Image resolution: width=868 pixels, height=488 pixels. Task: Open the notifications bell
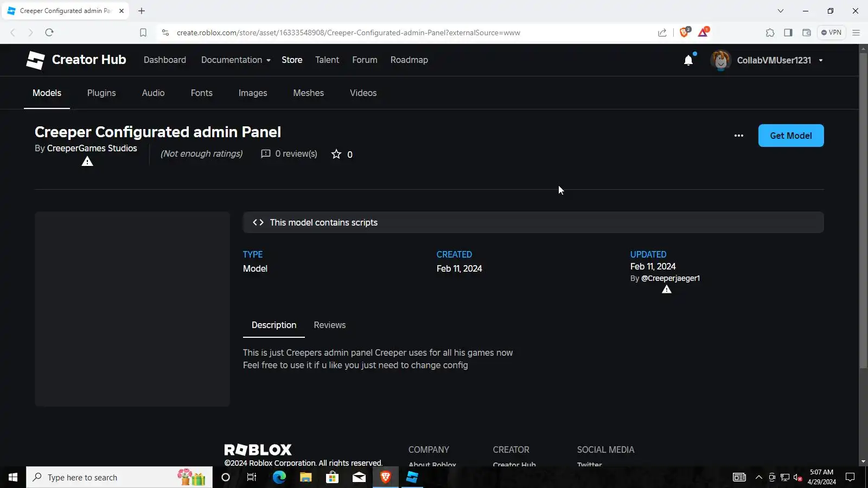tap(688, 60)
